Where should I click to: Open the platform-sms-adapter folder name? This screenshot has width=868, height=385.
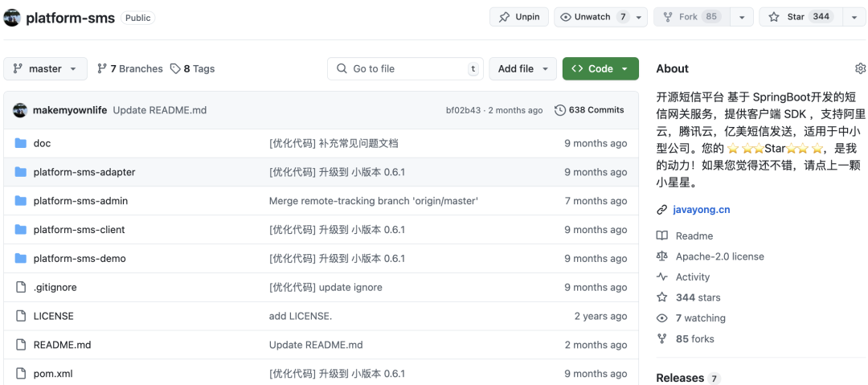click(84, 172)
